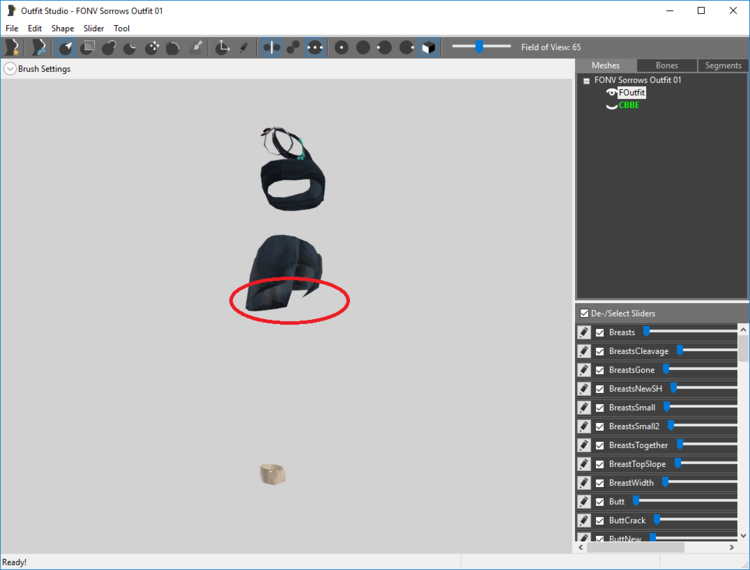Enable the Transform axes tool
Screen dimensions: 750x570
click(x=222, y=47)
